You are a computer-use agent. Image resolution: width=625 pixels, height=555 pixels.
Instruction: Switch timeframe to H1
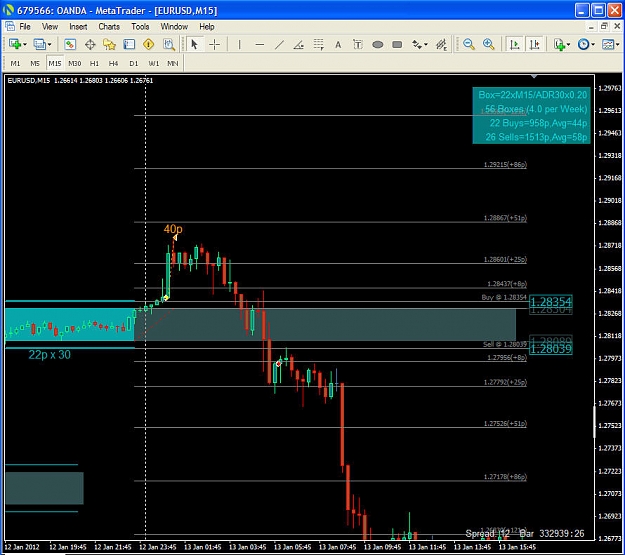[94, 63]
